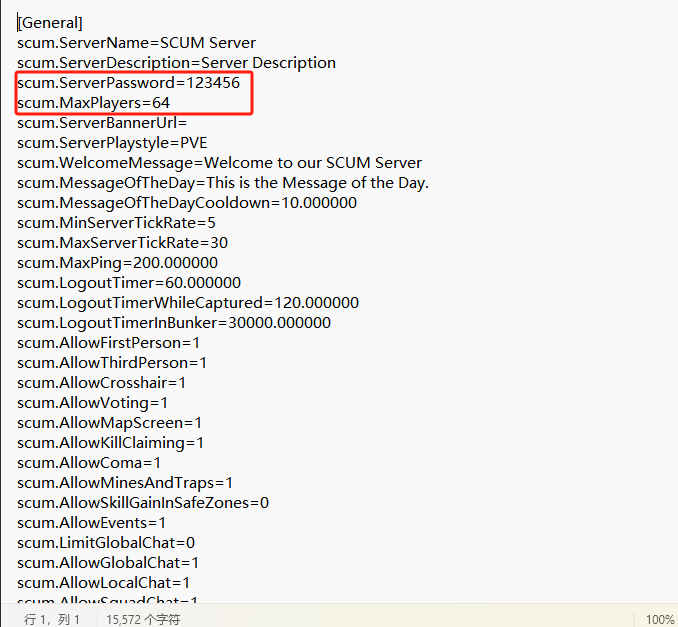
Task: Click the scum.AllowFirstPerson=1 line
Action: tap(108, 343)
